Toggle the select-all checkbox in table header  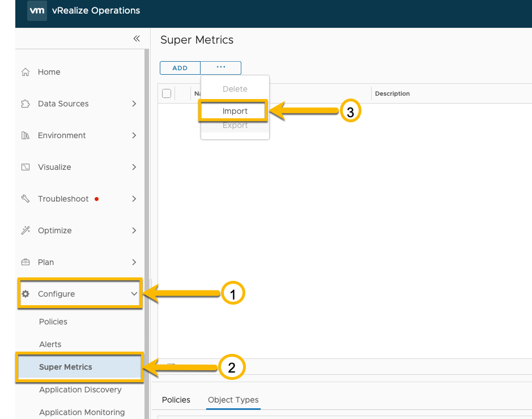(x=167, y=93)
